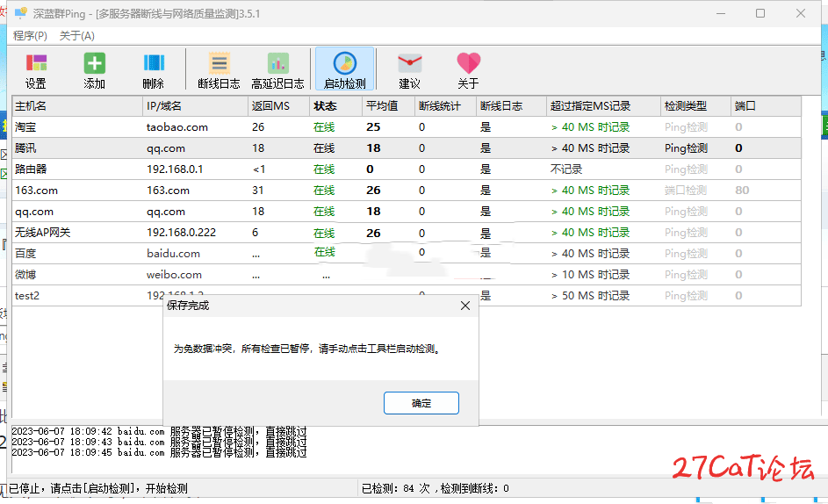Select the 路由器 host row

[407, 169]
